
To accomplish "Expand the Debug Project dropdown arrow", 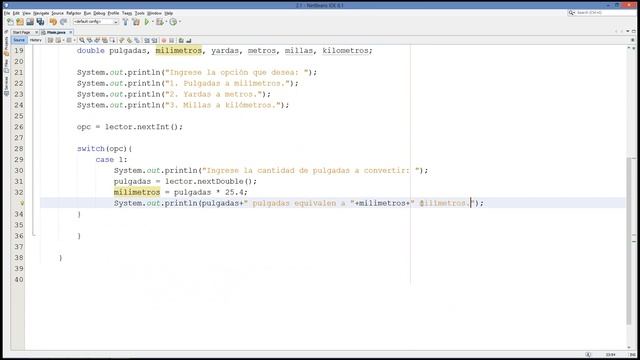I will click(x=167, y=22).
